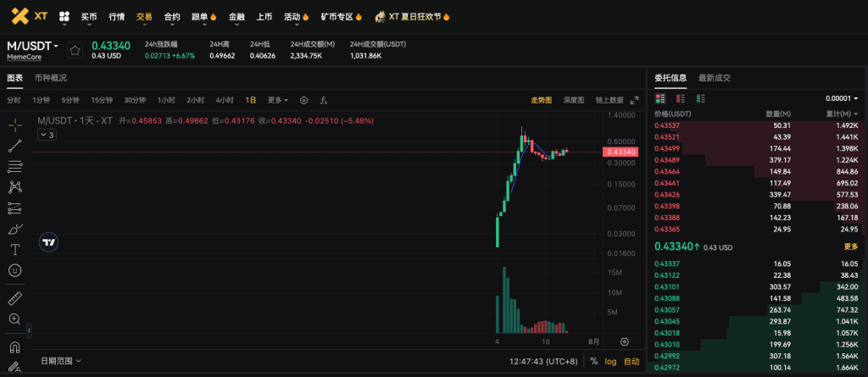Image resolution: width=868 pixels, height=377 pixels.
Task: Switch to 链上数据 view
Action: (609, 100)
